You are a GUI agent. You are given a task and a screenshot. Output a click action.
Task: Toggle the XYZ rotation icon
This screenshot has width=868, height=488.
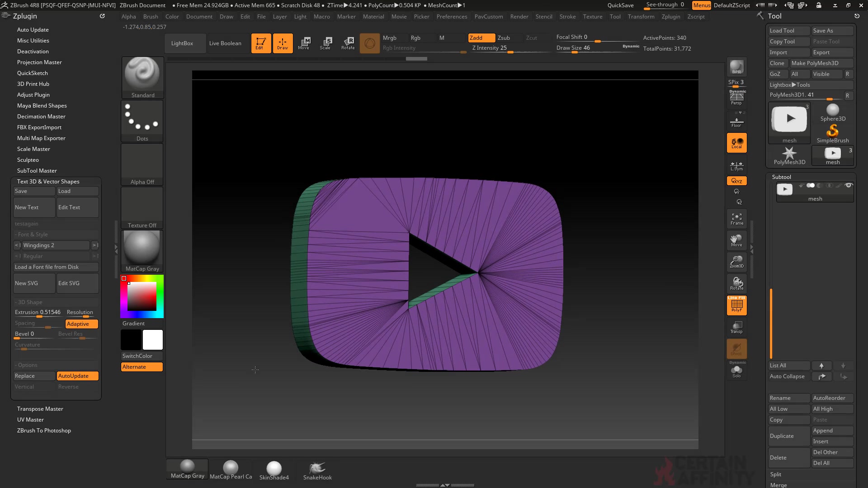(x=736, y=181)
